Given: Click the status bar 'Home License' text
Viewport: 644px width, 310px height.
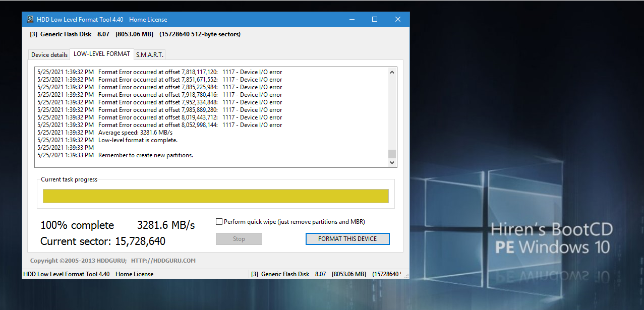Looking at the screenshot, I should pyautogui.click(x=134, y=274).
